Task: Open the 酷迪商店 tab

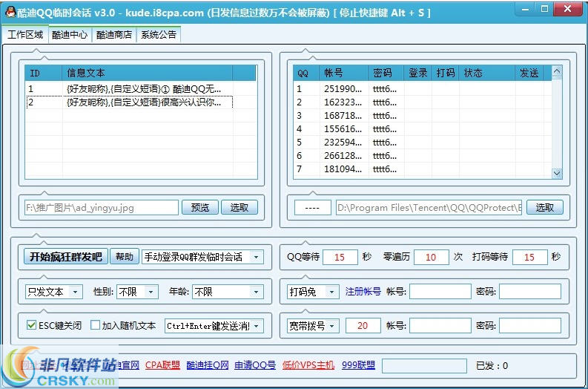Action: 114,36
